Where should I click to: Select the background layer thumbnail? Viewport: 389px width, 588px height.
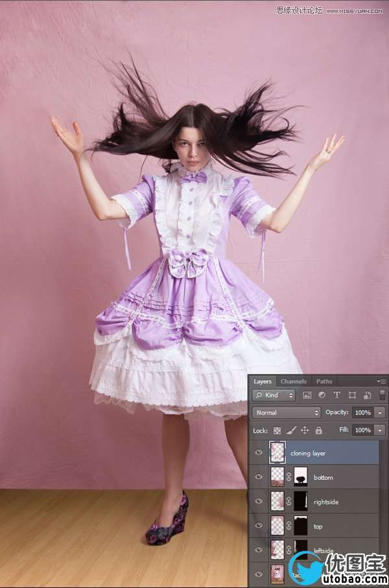pyautogui.click(x=277, y=574)
